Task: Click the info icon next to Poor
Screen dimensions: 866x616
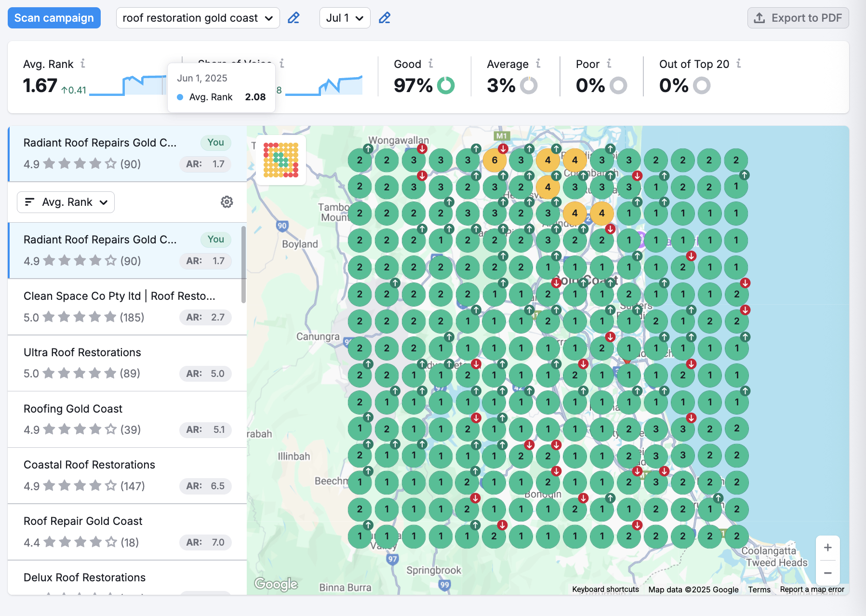Action: [x=609, y=64]
